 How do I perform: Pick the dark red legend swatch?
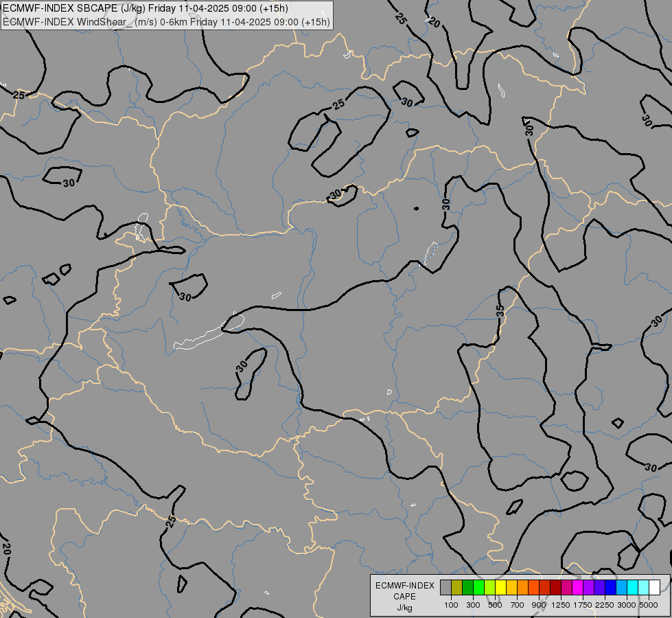(556, 588)
